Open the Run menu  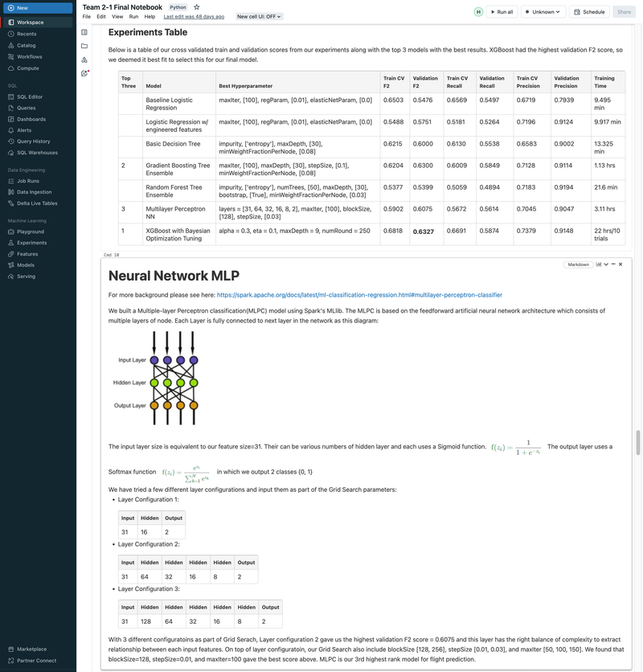(132, 15)
